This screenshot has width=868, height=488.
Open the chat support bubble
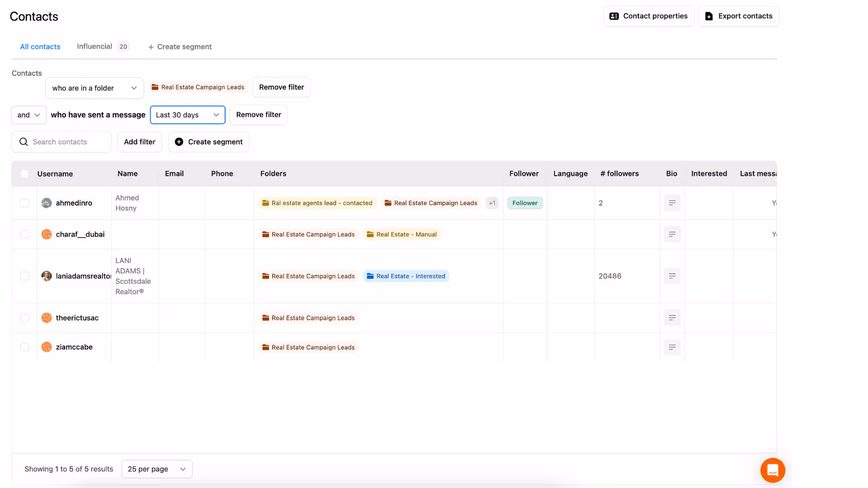click(x=773, y=470)
